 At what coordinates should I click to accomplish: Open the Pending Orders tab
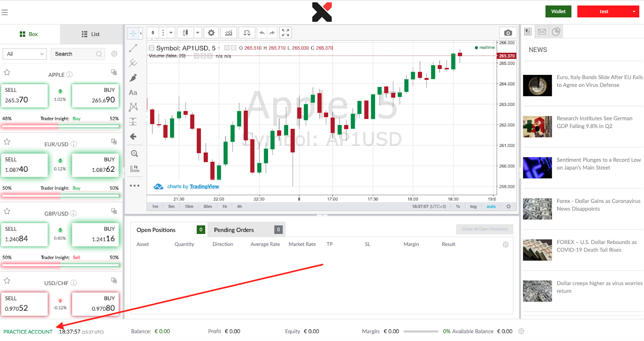click(247, 230)
